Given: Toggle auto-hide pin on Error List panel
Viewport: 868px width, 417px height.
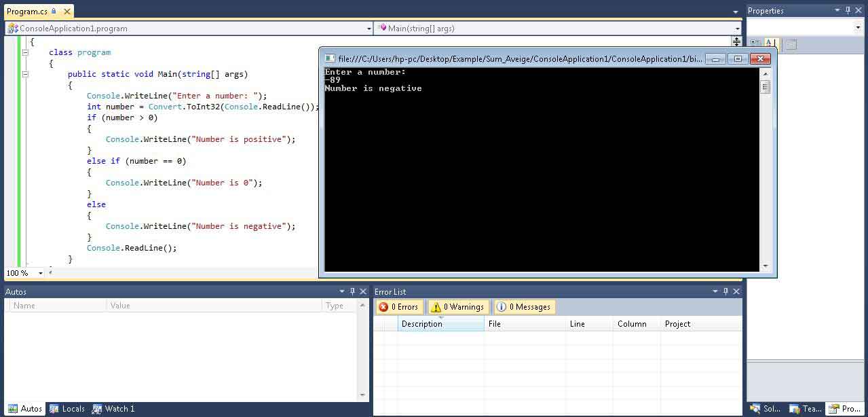Looking at the screenshot, I should click(x=725, y=291).
